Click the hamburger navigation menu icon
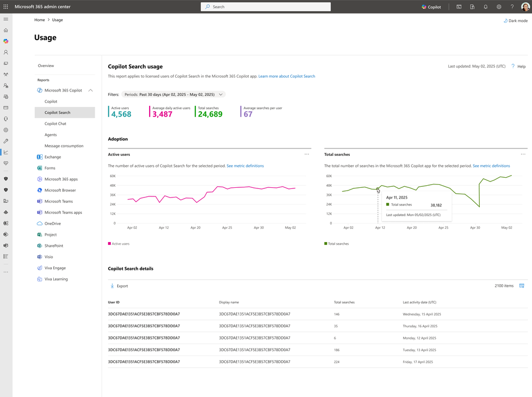This screenshot has width=532, height=397. 6,19
